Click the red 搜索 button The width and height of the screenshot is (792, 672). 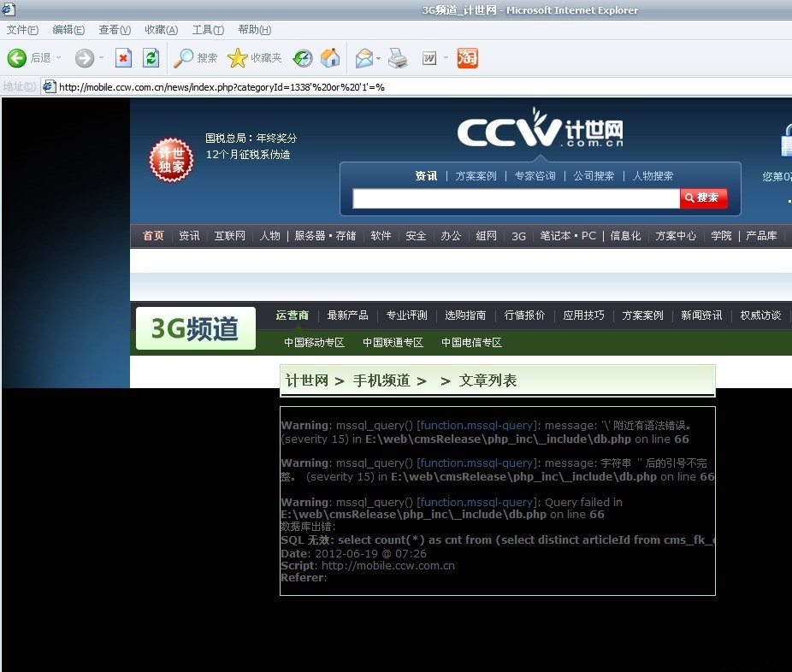[704, 197]
